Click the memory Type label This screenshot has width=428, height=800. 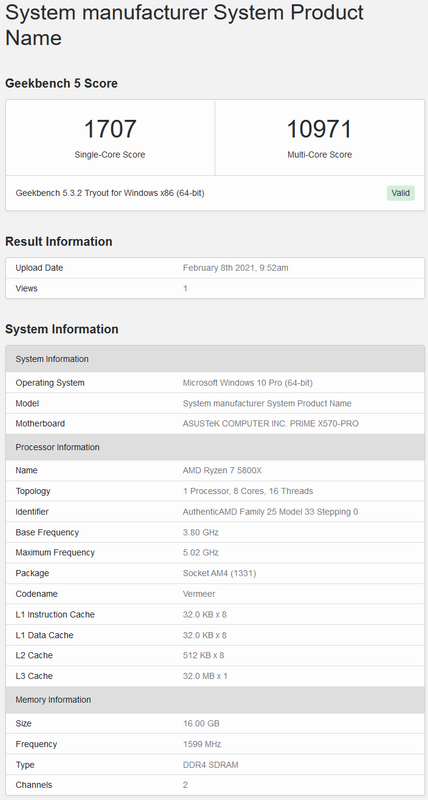click(x=25, y=765)
